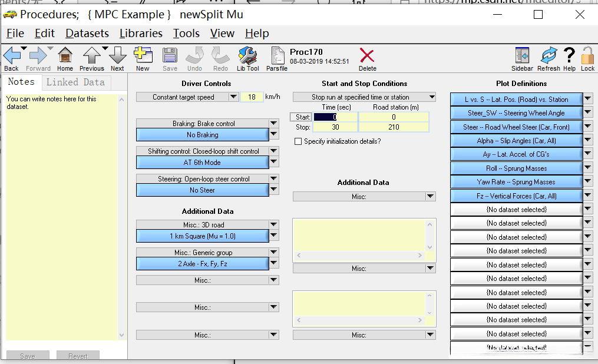Switch to the Linked Data tab
Viewport: 598px width, 364px height.
click(x=75, y=82)
